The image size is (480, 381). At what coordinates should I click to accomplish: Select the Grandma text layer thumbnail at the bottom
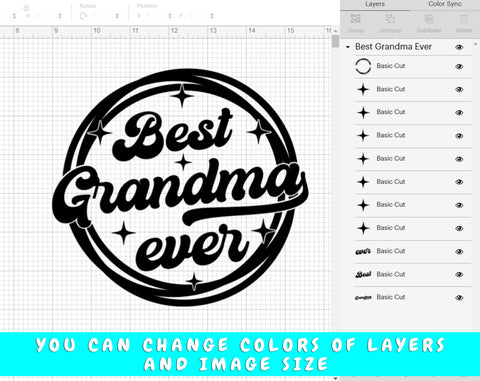point(363,297)
